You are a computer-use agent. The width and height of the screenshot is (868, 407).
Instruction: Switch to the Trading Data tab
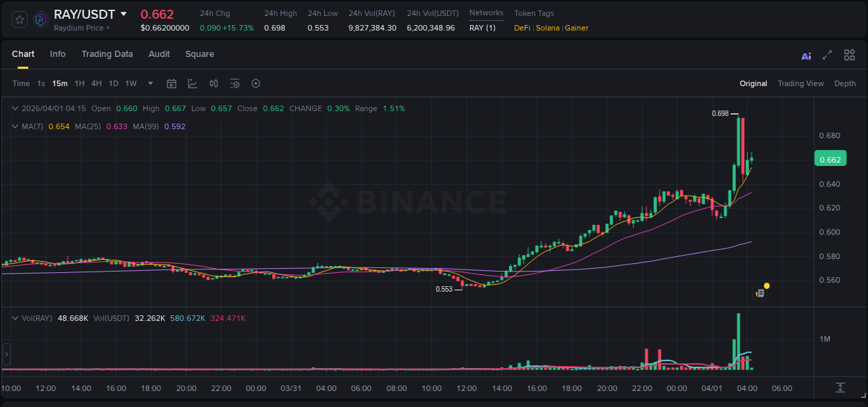107,54
